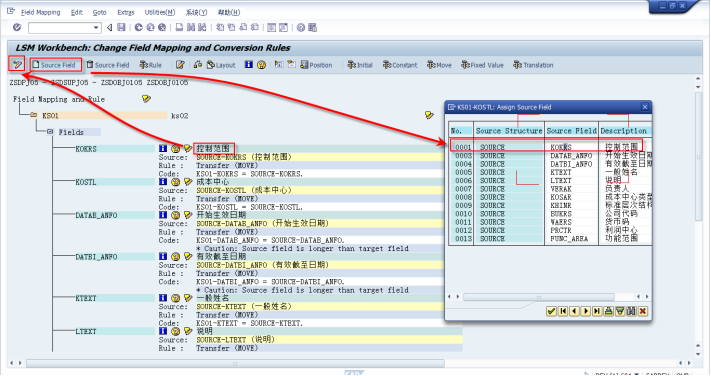Click the Last Page icon in standard toolbar
711x376 pixels.
(x=254, y=28)
